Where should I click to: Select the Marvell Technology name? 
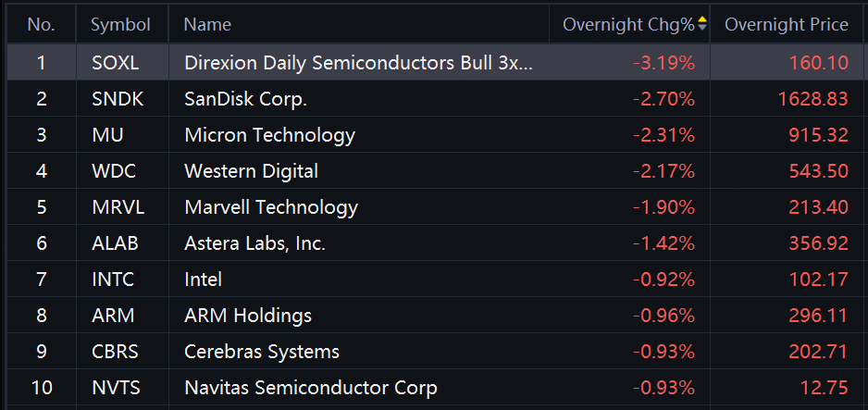tap(271, 207)
